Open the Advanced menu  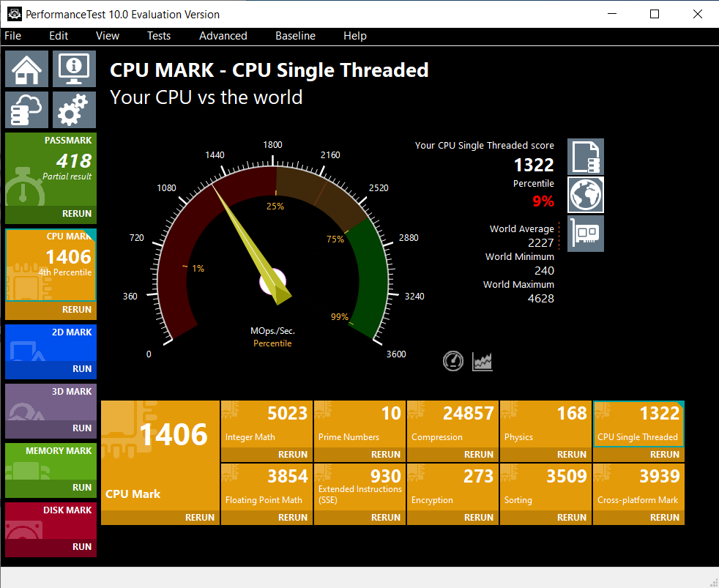(223, 36)
